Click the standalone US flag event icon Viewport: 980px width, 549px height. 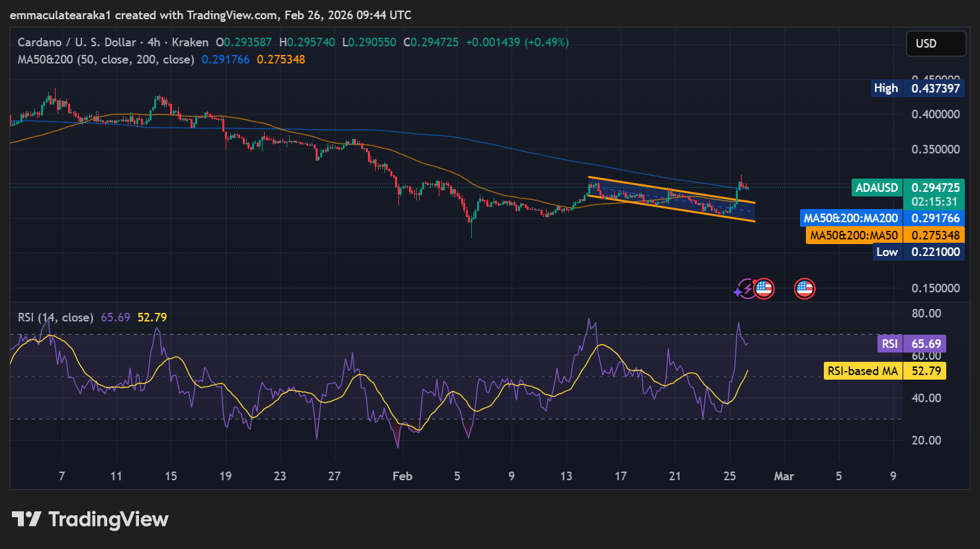pos(805,288)
